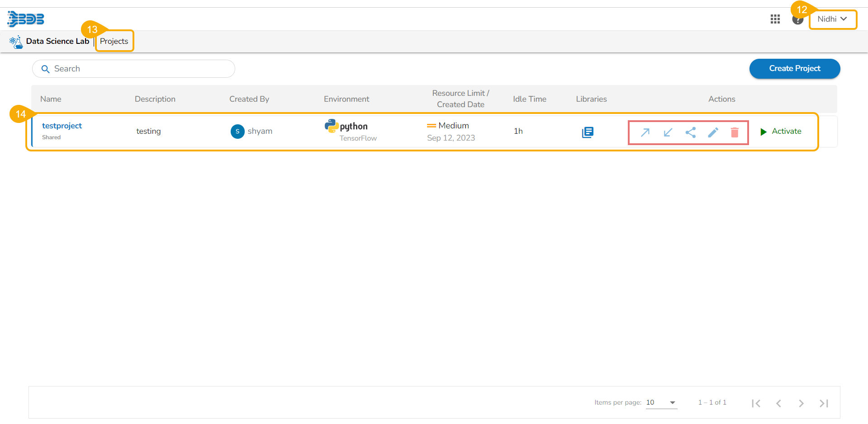Go to the next page

click(801, 403)
